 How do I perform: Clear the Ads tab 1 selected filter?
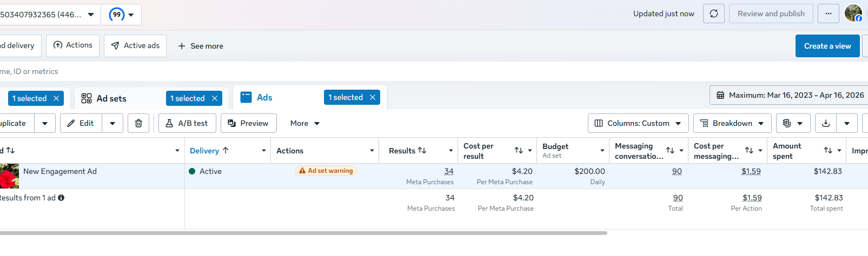pyautogui.click(x=373, y=98)
